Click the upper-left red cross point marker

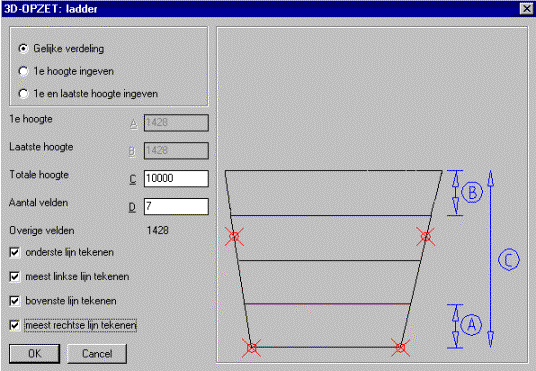click(x=234, y=236)
